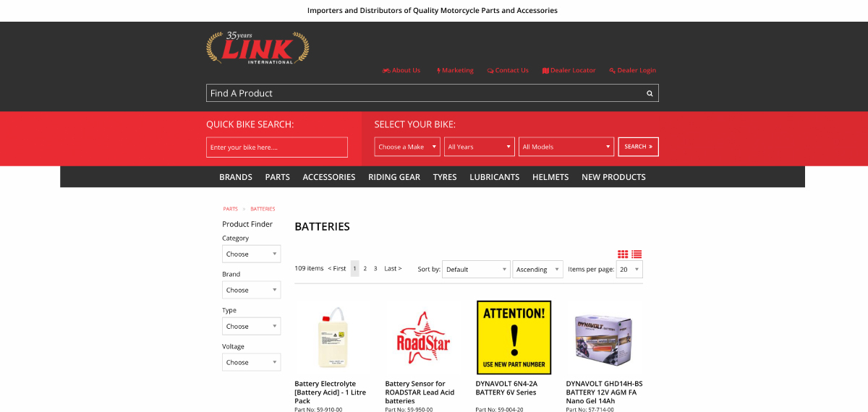
Task: Click the BATTERIES page heading
Action: tap(322, 226)
